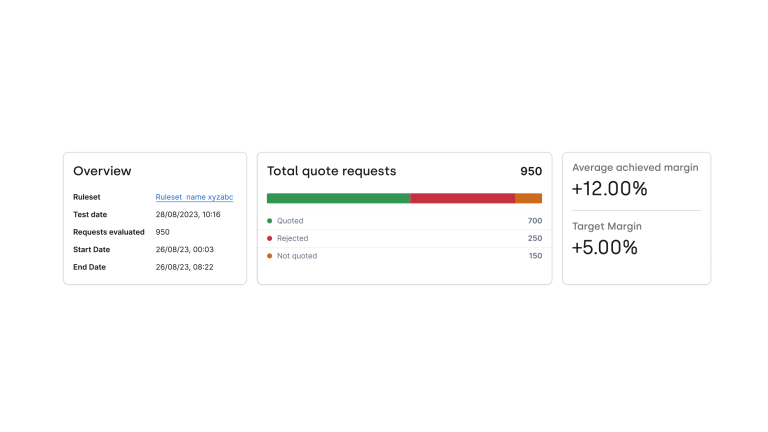This screenshot has width=768, height=432.
Task: Click the Requests evaluated field label
Action: pos(109,232)
